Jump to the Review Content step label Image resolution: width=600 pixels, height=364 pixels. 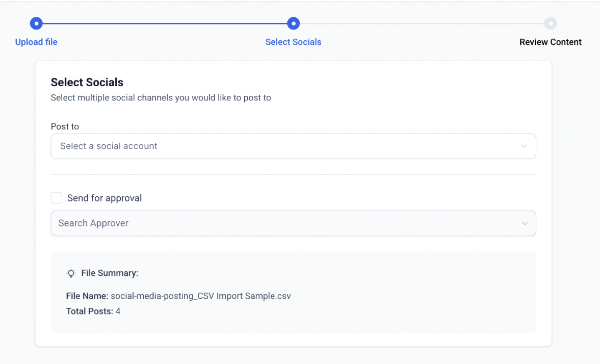pyautogui.click(x=550, y=42)
